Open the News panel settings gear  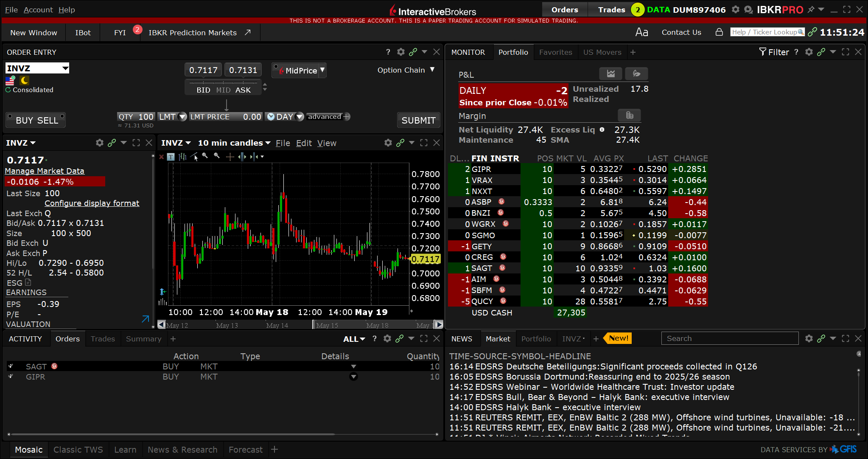809,338
